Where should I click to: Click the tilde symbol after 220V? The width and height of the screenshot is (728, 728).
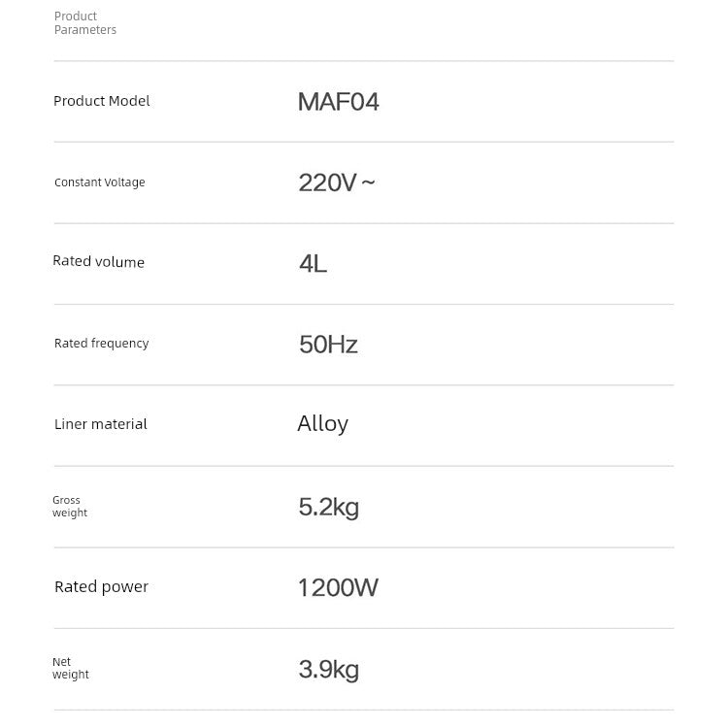pyautogui.click(x=368, y=182)
